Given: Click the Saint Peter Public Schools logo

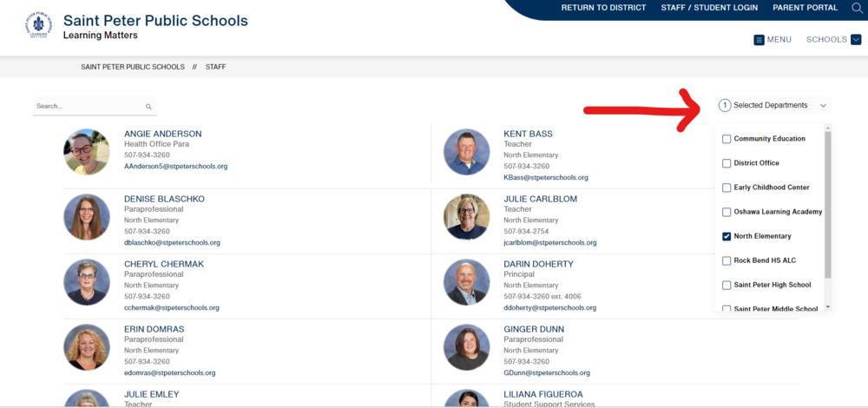Looking at the screenshot, I should [39, 25].
